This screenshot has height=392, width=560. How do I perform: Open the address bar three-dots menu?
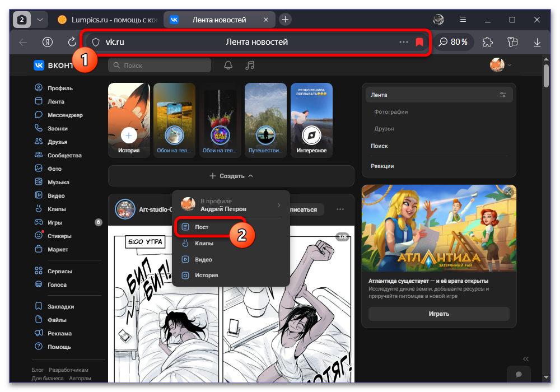(404, 42)
